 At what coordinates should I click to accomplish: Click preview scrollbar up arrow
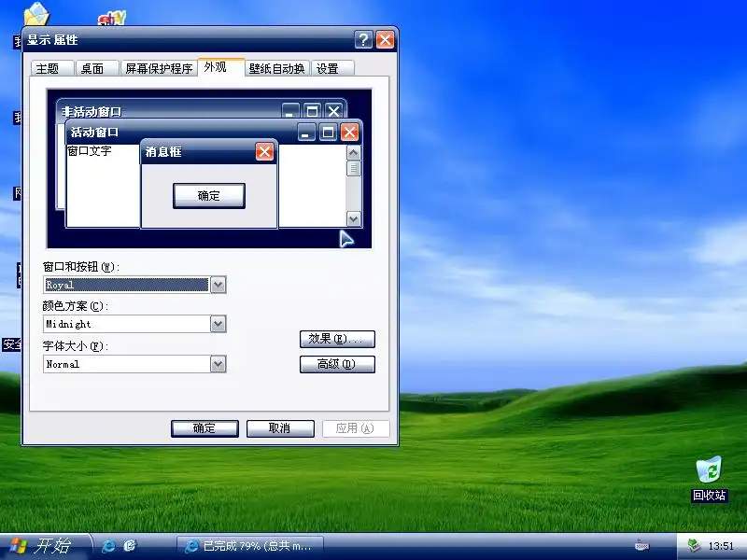pos(353,152)
